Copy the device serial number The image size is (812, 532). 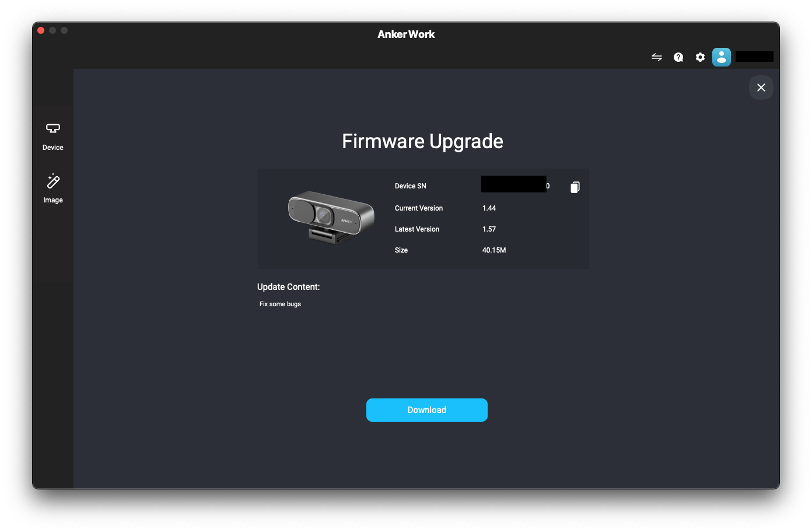[x=575, y=187]
